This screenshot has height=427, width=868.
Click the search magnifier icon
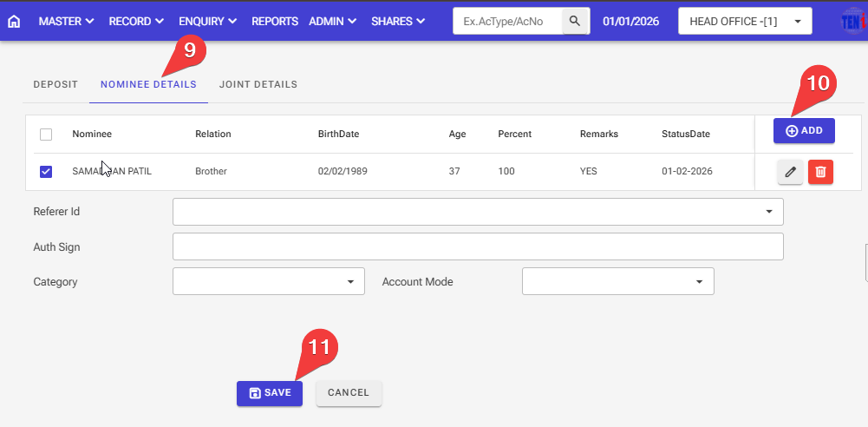tap(575, 21)
